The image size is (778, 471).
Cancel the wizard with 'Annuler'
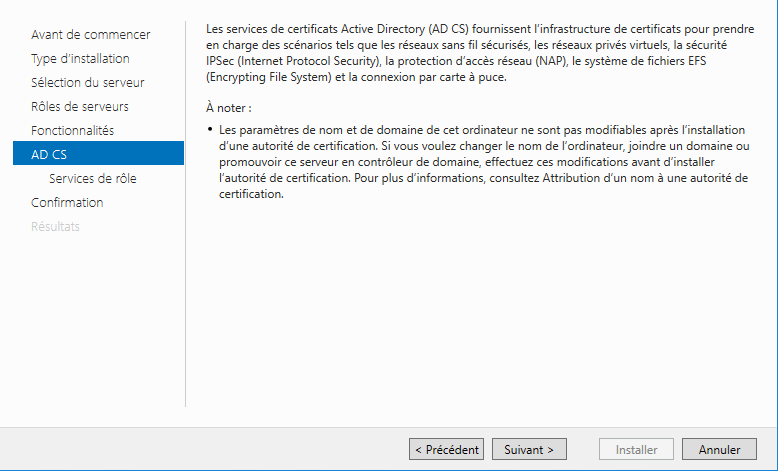719,449
